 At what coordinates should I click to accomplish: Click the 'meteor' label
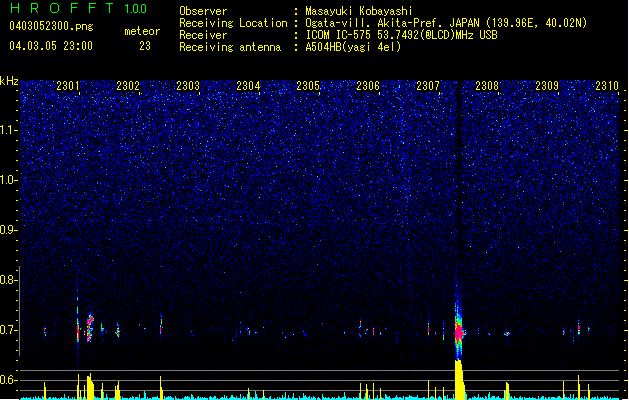(x=142, y=31)
